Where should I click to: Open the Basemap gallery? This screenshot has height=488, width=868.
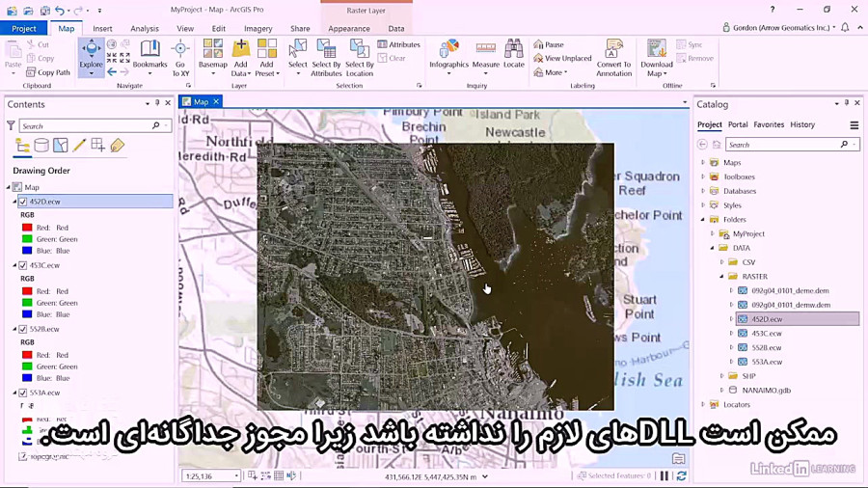[212, 58]
